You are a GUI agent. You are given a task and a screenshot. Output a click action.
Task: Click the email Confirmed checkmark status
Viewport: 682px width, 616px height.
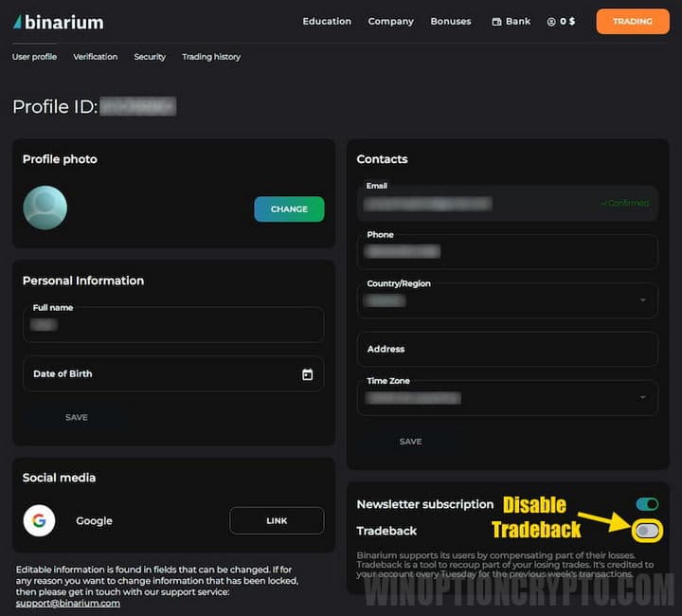click(624, 203)
